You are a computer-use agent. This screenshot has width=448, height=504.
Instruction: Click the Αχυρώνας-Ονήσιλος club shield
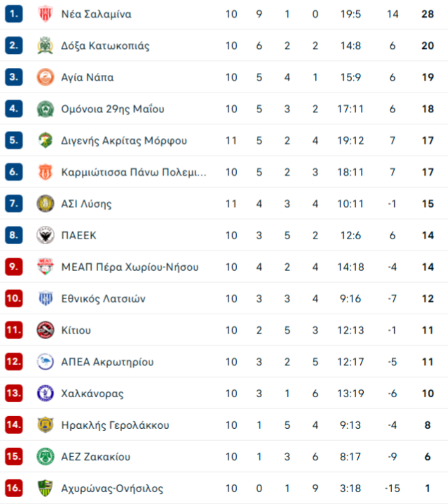[x=45, y=489]
